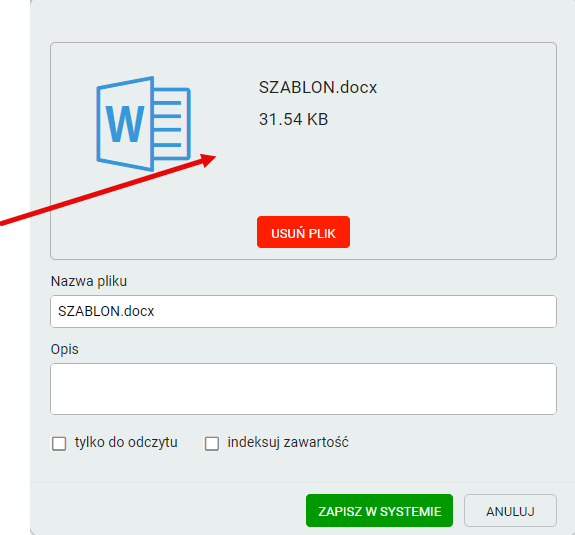Focus the Nazwa pliku input field

(x=303, y=311)
